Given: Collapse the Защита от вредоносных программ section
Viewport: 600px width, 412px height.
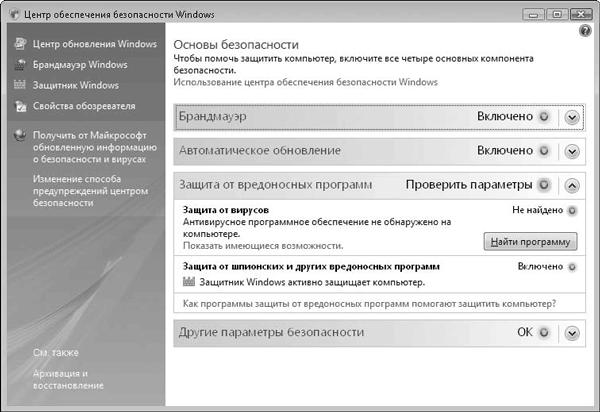Looking at the screenshot, I should pos(571,185).
